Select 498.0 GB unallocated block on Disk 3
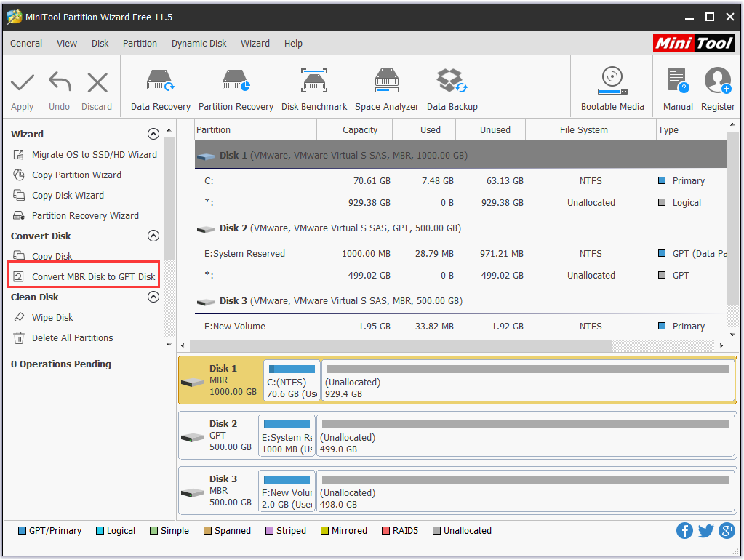The height and width of the screenshot is (560, 744). 526,491
